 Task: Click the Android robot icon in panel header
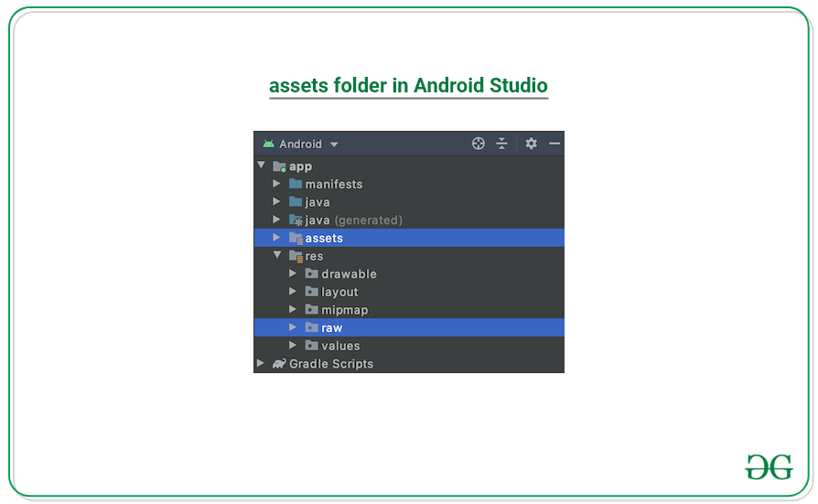click(x=269, y=144)
